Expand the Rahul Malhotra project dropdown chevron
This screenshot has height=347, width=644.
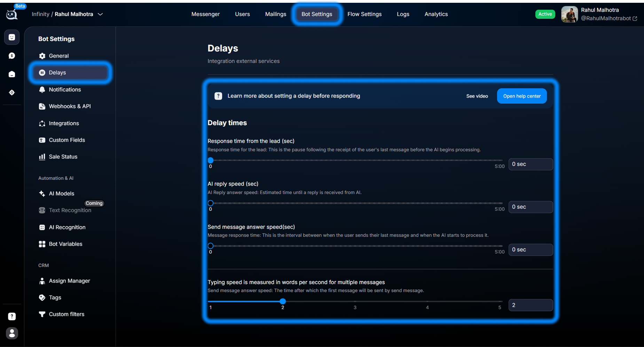pos(100,14)
